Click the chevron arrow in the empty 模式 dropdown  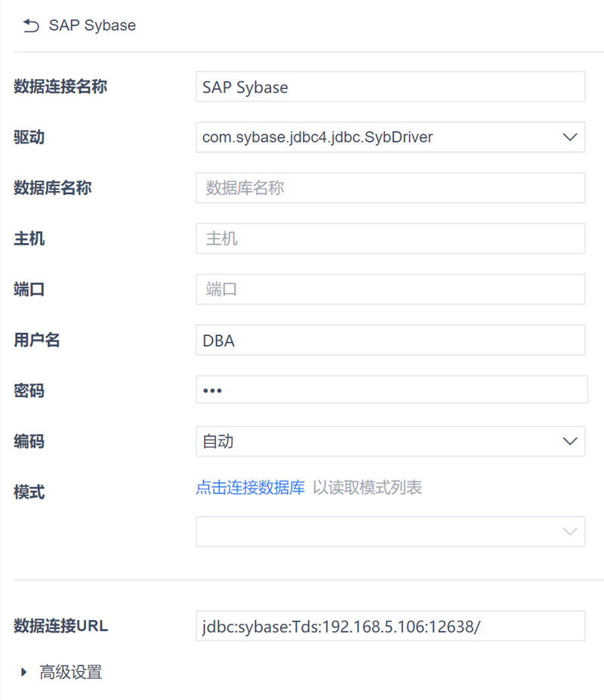[570, 532]
